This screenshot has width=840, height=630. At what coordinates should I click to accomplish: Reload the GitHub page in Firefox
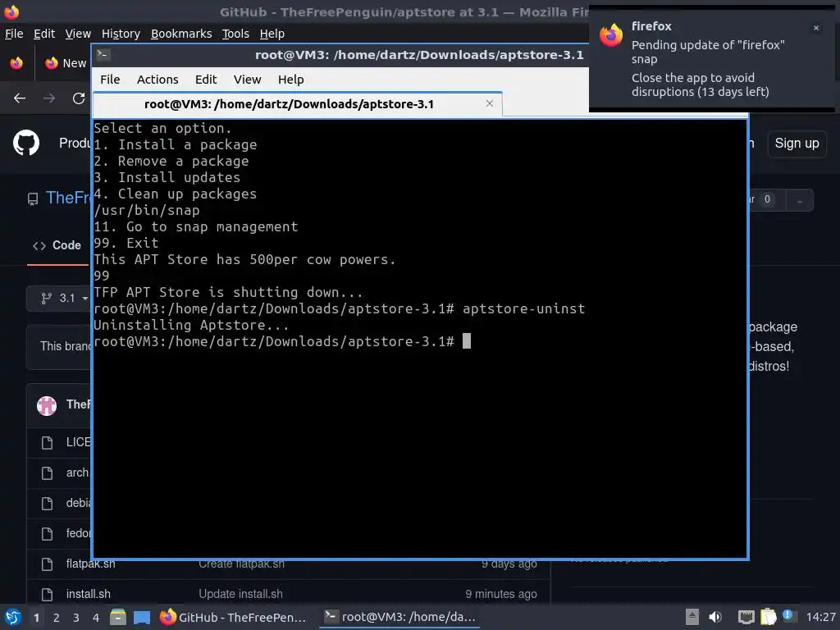(x=79, y=98)
